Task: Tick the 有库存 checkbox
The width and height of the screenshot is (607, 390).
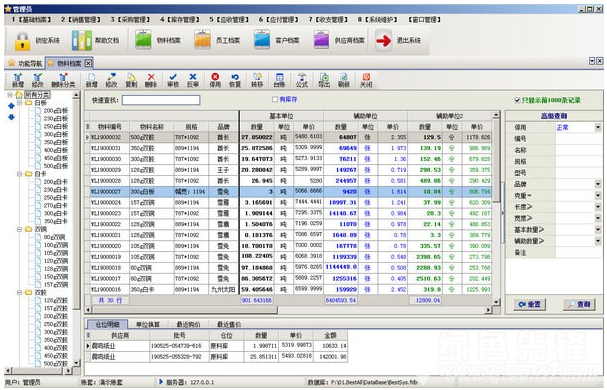Action: [x=275, y=100]
